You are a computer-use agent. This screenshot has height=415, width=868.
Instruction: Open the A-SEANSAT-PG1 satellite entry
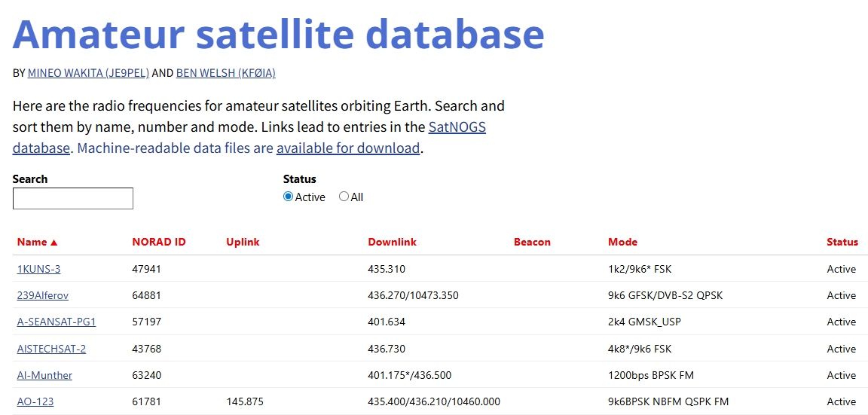[x=57, y=322]
